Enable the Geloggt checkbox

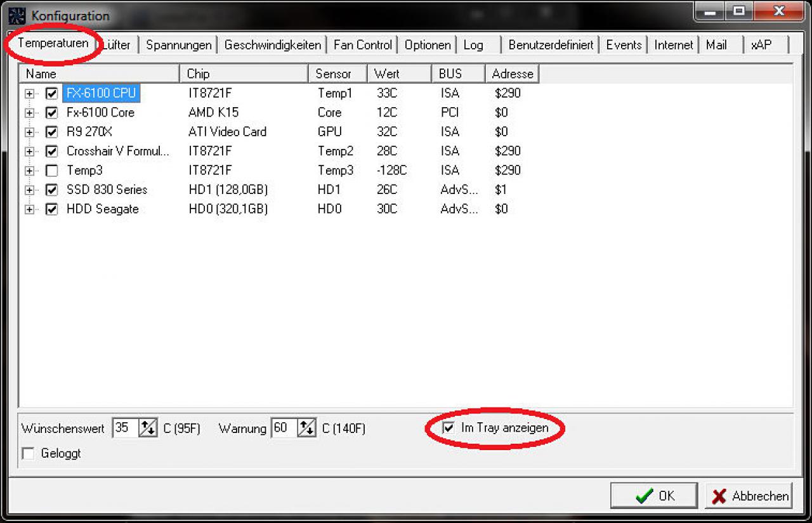click(x=28, y=454)
